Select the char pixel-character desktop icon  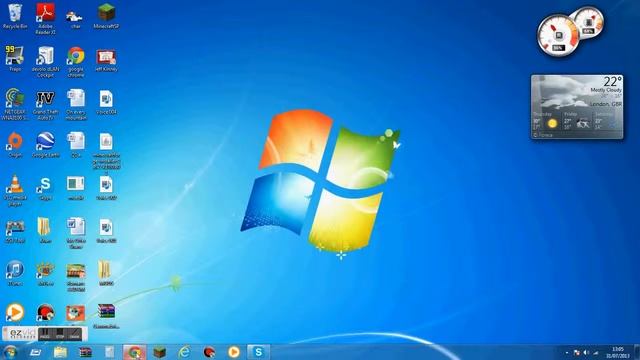pyautogui.click(x=76, y=18)
